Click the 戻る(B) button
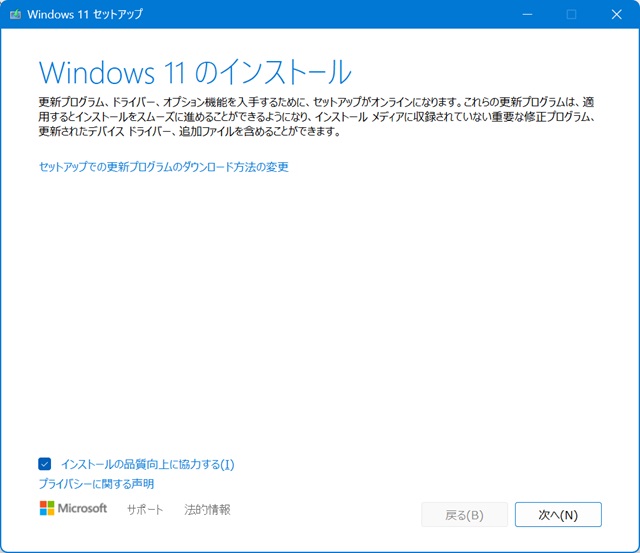This screenshot has width=640, height=553. [x=464, y=515]
